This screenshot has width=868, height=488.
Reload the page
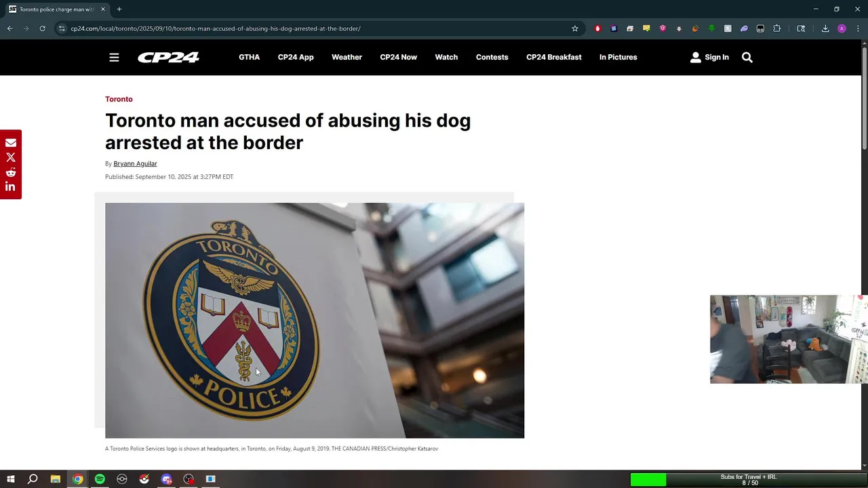42,28
